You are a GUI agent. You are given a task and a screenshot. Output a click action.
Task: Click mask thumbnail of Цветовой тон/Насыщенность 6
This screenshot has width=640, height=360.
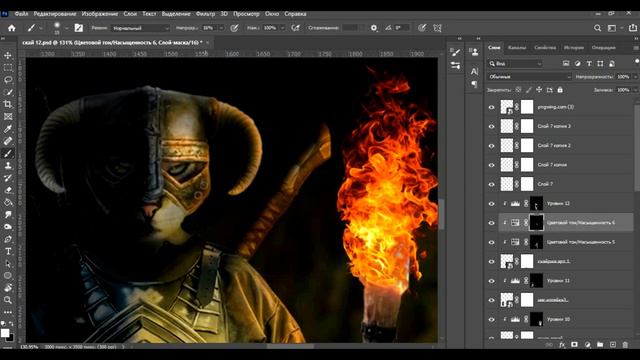click(x=536, y=222)
